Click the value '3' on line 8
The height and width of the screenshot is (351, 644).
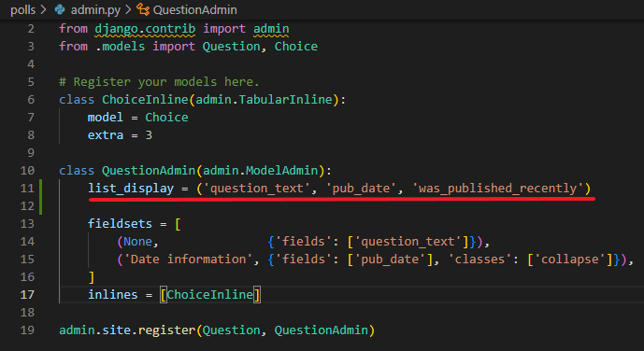[149, 135]
